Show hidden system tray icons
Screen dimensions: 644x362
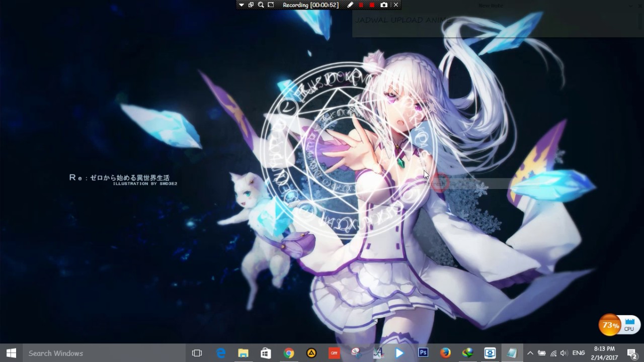[530, 353]
